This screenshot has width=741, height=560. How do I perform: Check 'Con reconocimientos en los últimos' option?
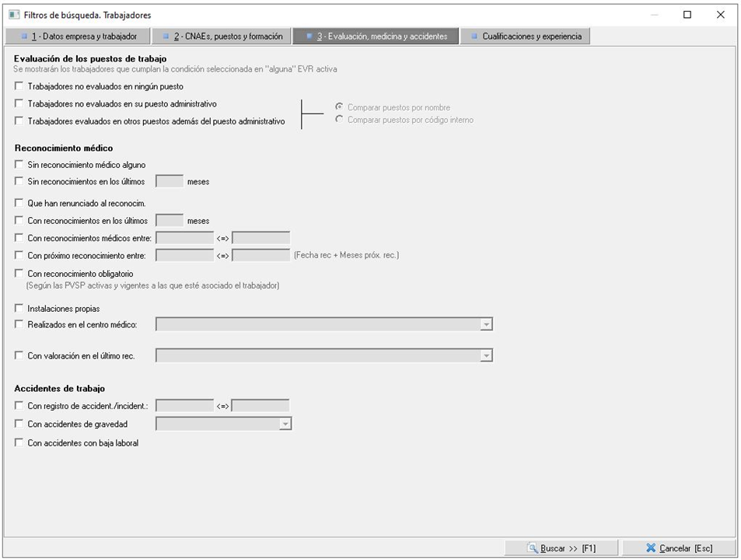point(19,220)
